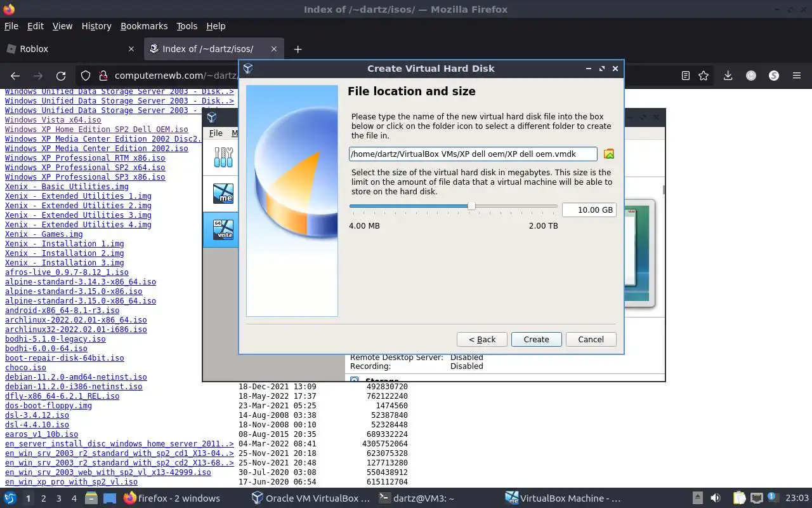Activate Oracle VM VirtualBox taskbar entry
Image resolution: width=812 pixels, height=508 pixels.
coord(311,498)
